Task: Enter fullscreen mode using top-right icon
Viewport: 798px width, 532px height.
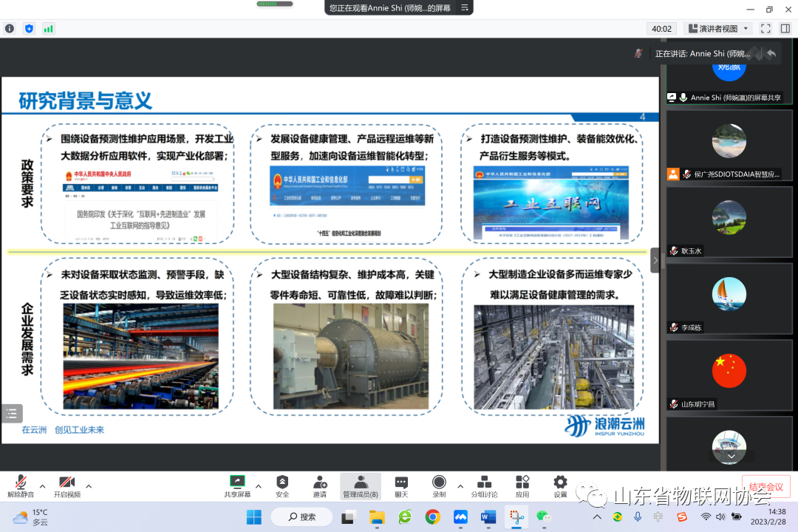Action: [x=765, y=29]
